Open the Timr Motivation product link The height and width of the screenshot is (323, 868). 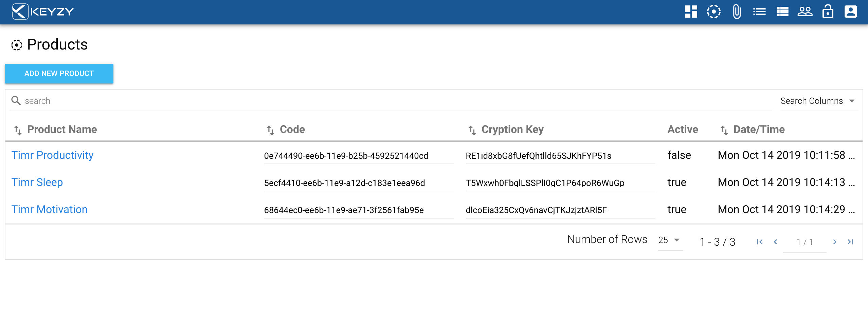click(50, 209)
